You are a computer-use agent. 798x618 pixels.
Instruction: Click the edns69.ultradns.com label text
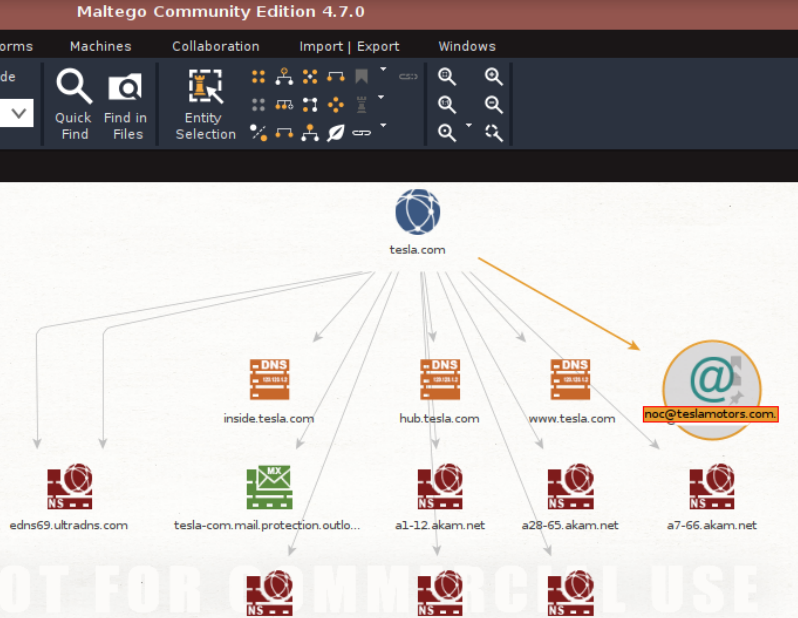69,525
